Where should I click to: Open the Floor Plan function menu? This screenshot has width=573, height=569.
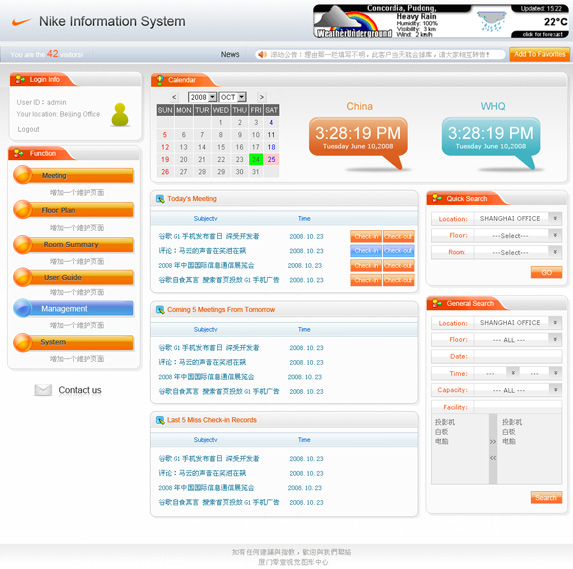click(73, 210)
